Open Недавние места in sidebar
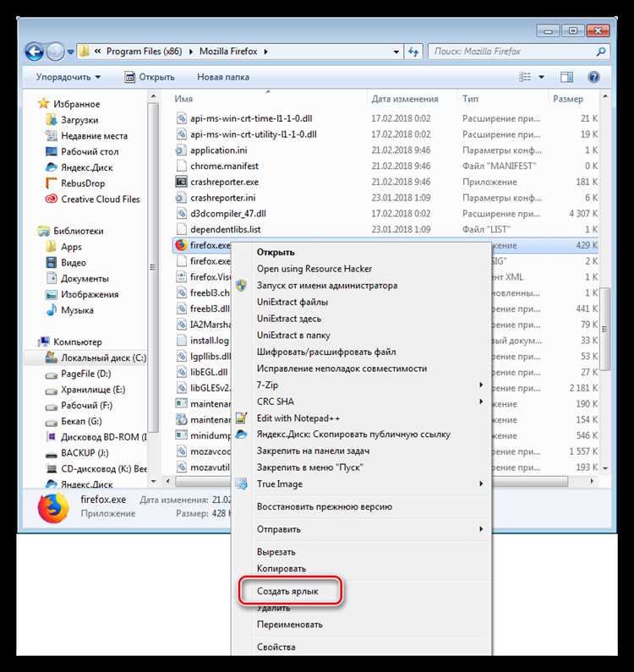This screenshot has width=634, height=672. coord(95,136)
